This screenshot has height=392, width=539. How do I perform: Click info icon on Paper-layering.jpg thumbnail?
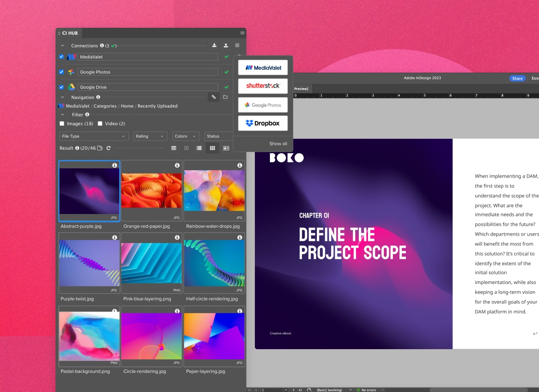click(240, 311)
